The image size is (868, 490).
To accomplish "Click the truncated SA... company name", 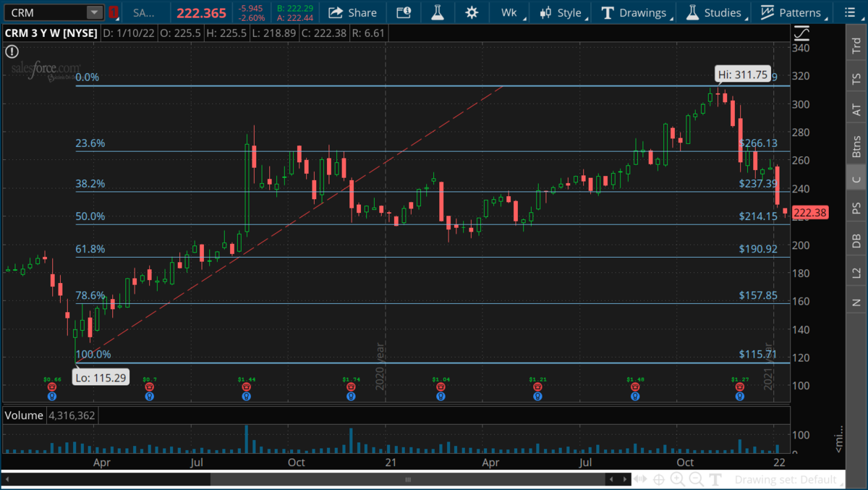I will [x=144, y=12].
